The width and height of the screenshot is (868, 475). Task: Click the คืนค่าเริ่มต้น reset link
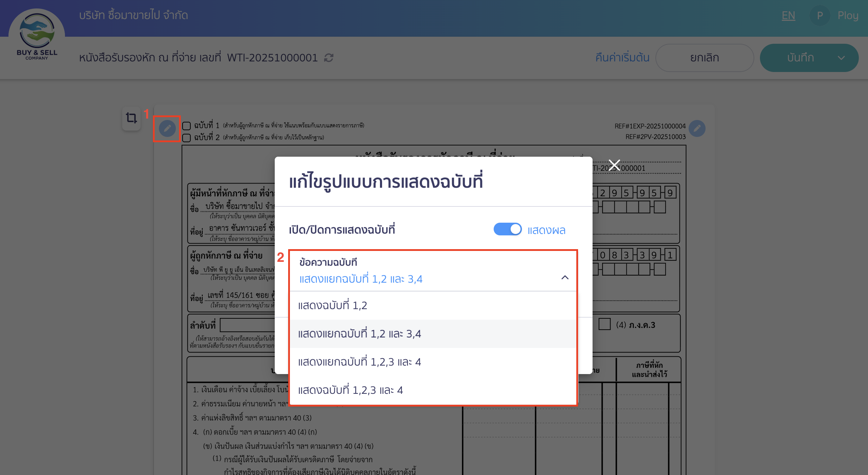tap(622, 58)
